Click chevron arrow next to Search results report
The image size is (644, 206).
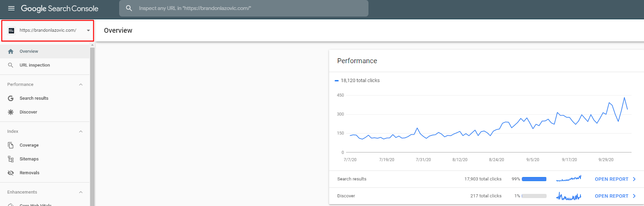pos(634,179)
